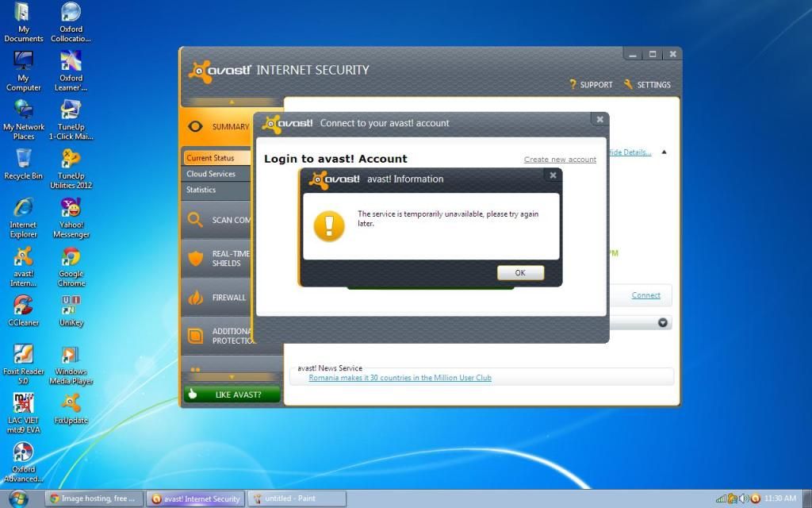Viewport: 812px width, 508px height.
Task: Click the Windows Start orb
Action: tap(19, 498)
